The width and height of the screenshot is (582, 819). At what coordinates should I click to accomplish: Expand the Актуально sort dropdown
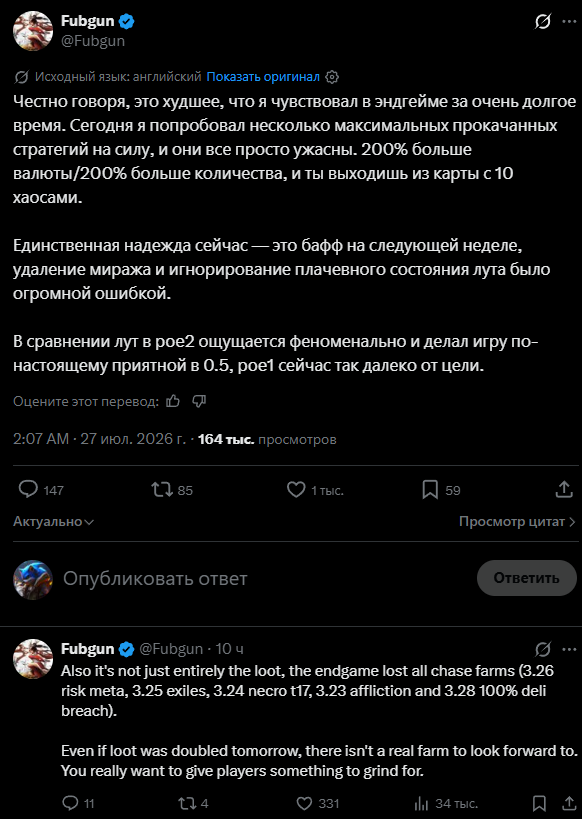53,522
